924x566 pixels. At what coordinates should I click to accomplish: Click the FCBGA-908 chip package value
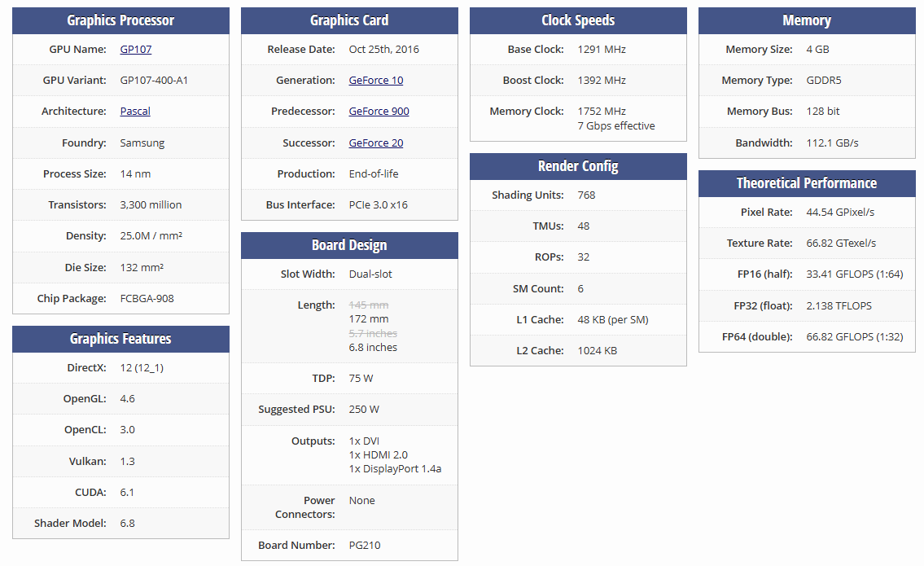pyautogui.click(x=147, y=298)
